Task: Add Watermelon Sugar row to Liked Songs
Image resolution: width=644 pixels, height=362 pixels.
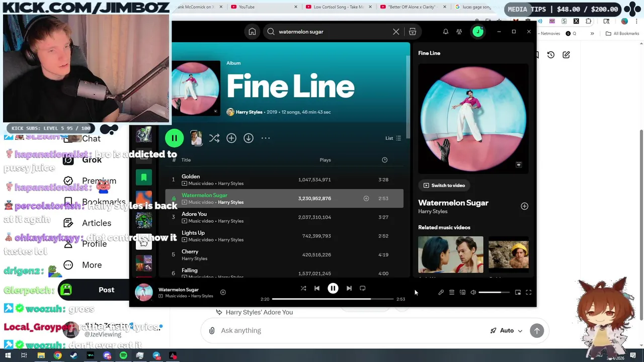Action: pos(366,199)
